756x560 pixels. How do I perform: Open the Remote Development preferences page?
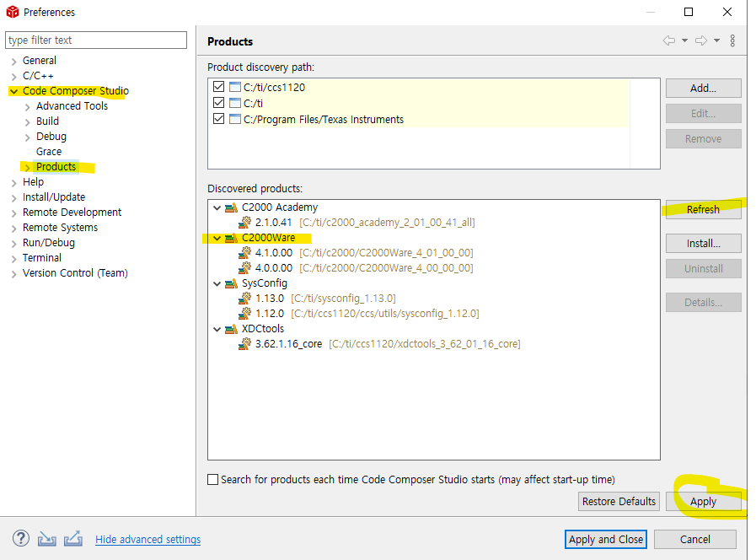pos(72,213)
